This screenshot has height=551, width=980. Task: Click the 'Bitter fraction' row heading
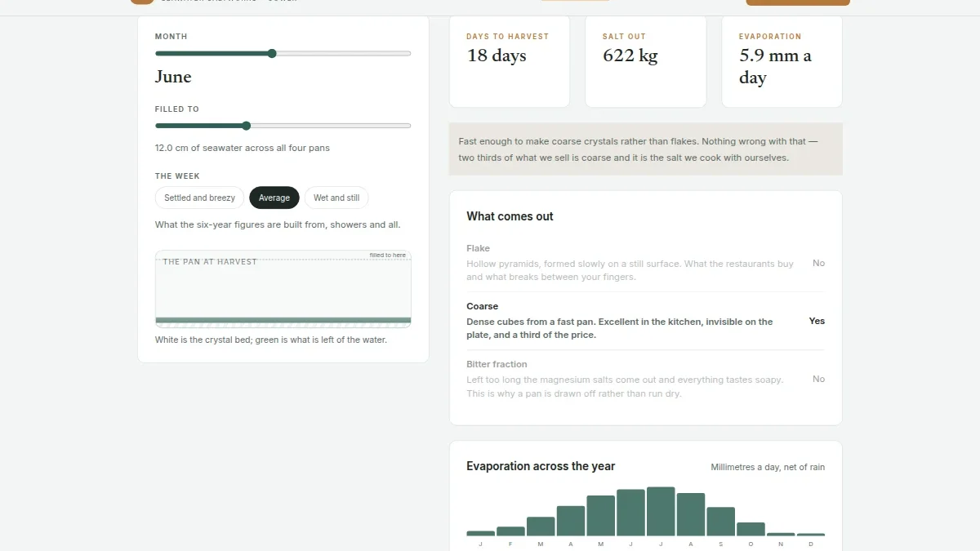click(x=497, y=364)
